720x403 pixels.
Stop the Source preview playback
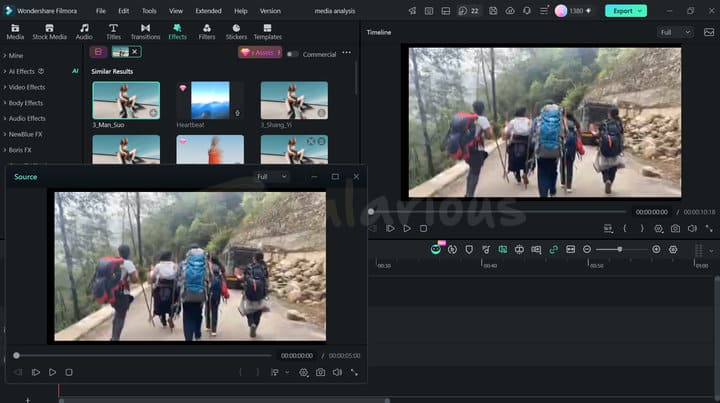[x=69, y=372]
